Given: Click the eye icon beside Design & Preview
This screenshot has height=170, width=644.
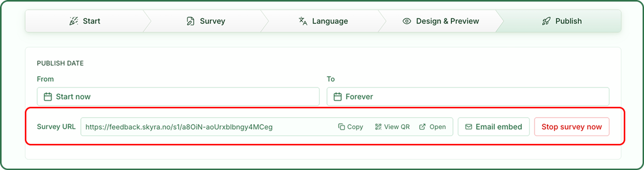Looking at the screenshot, I should [407, 21].
